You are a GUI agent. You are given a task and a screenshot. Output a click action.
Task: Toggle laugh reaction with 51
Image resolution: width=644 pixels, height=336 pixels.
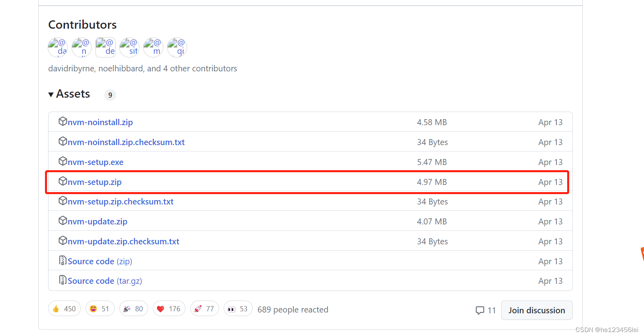coord(100,309)
